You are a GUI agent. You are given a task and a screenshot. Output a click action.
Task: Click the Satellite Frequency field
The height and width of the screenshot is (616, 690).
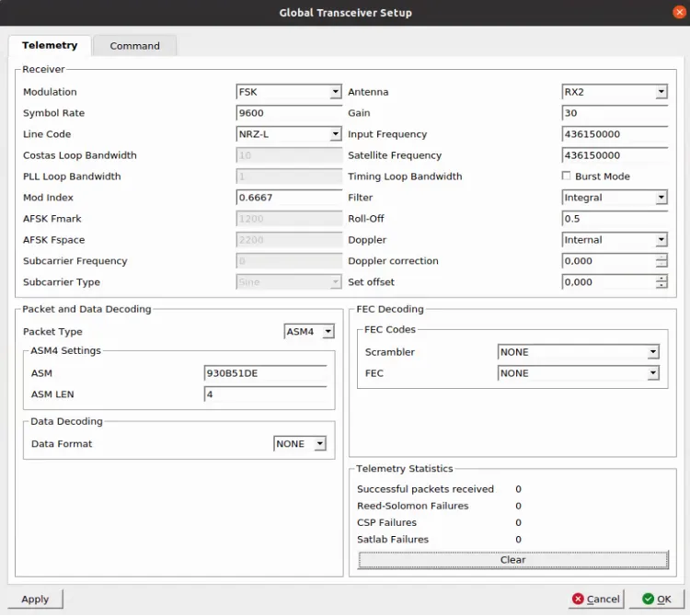pyautogui.click(x=615, y=155)
